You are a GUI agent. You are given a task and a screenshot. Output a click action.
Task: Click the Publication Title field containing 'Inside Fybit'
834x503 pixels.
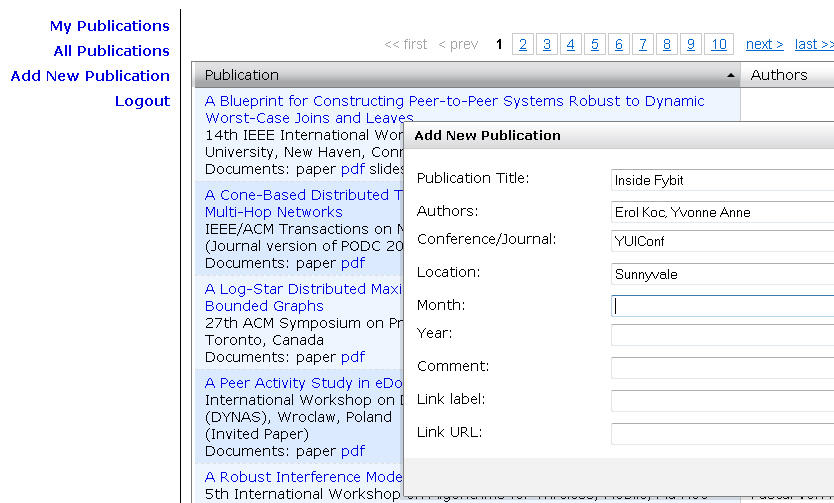(x=722, y=180)
